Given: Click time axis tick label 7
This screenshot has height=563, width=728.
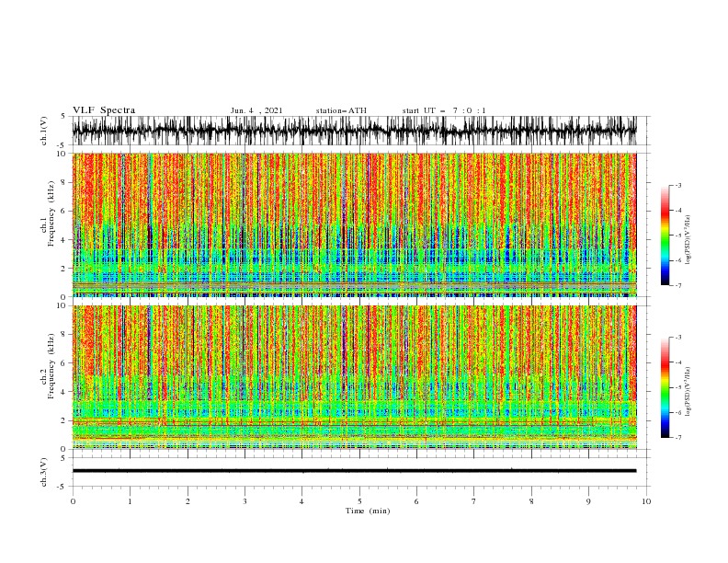Looking at the screenshot, I should [474, 501].
